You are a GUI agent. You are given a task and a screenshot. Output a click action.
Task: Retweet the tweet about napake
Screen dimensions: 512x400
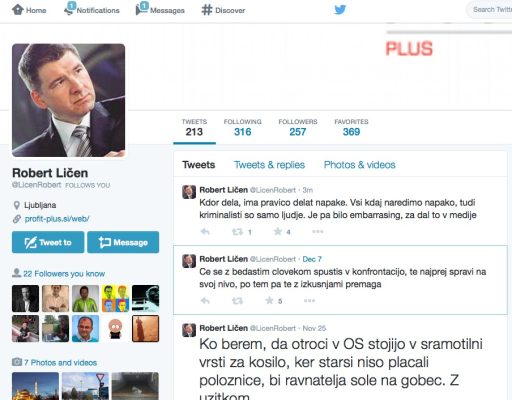click(x=237, y=231)
